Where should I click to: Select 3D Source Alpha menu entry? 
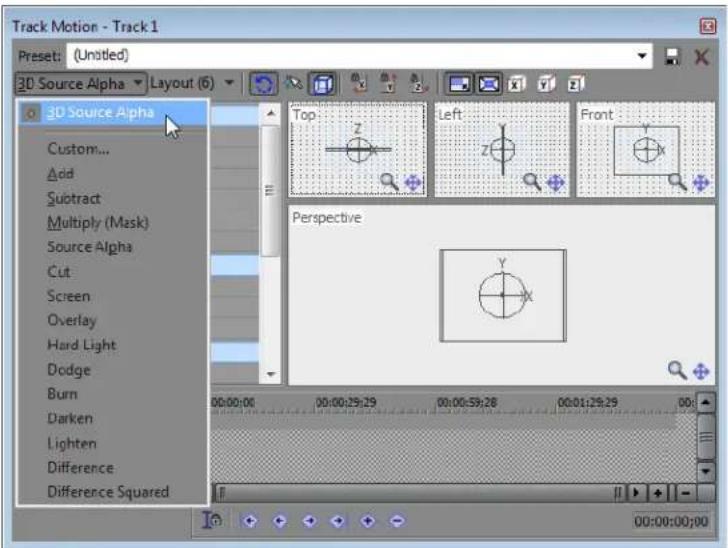tap(113, 113)
